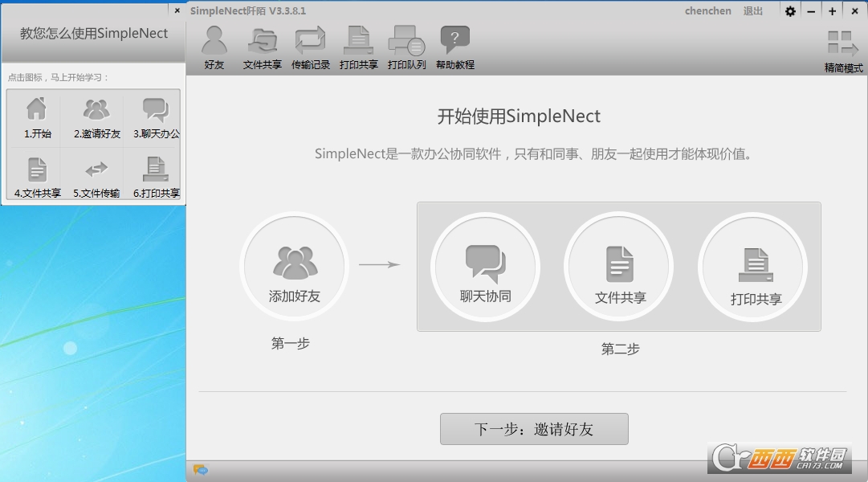The height and width of the screenshot is (482, 868).
Task: Switch to 精简模式 compact mode
Action: (843, 51)
